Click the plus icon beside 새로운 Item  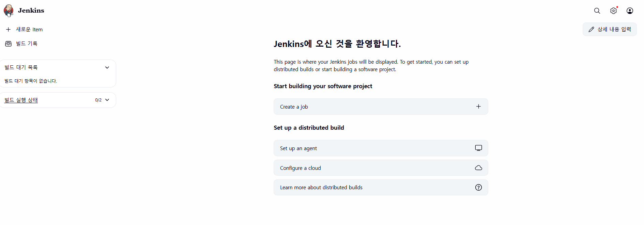[9, 29]
